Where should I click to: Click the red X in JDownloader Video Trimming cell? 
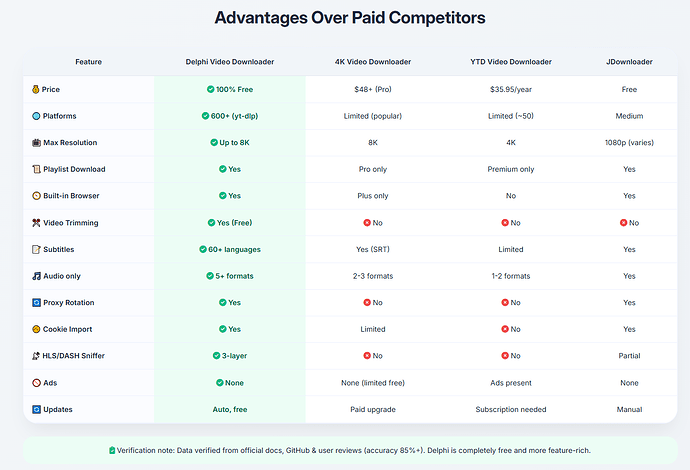tap(623, 223)
